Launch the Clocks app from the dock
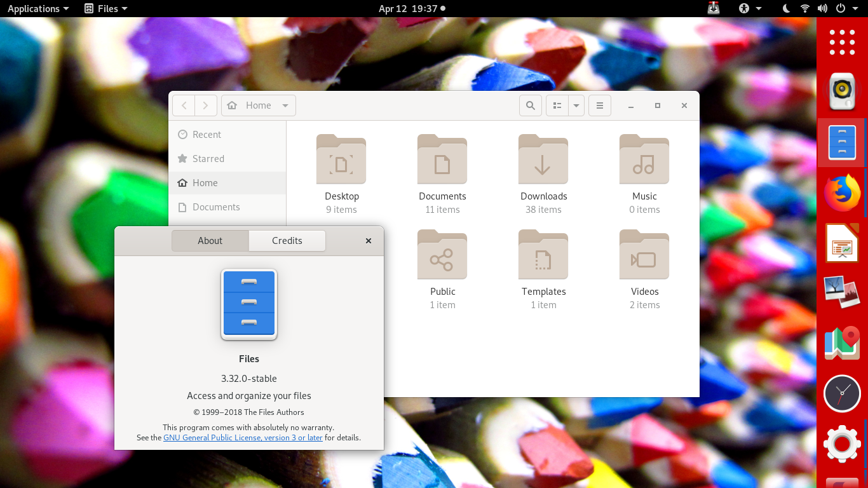The width and height of the screenshot is (868, 488). click(x=842, y=393)
